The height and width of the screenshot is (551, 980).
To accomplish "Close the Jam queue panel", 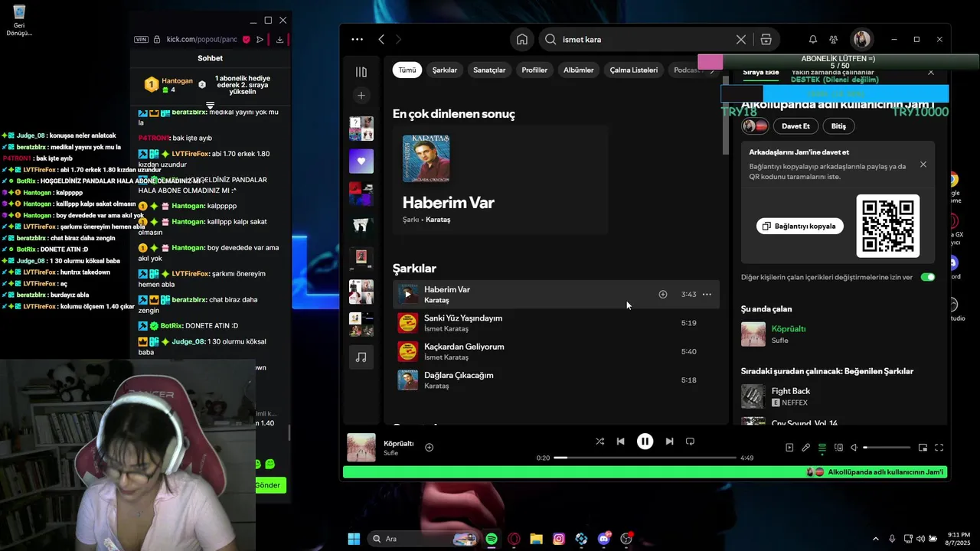I will point(931,73).
